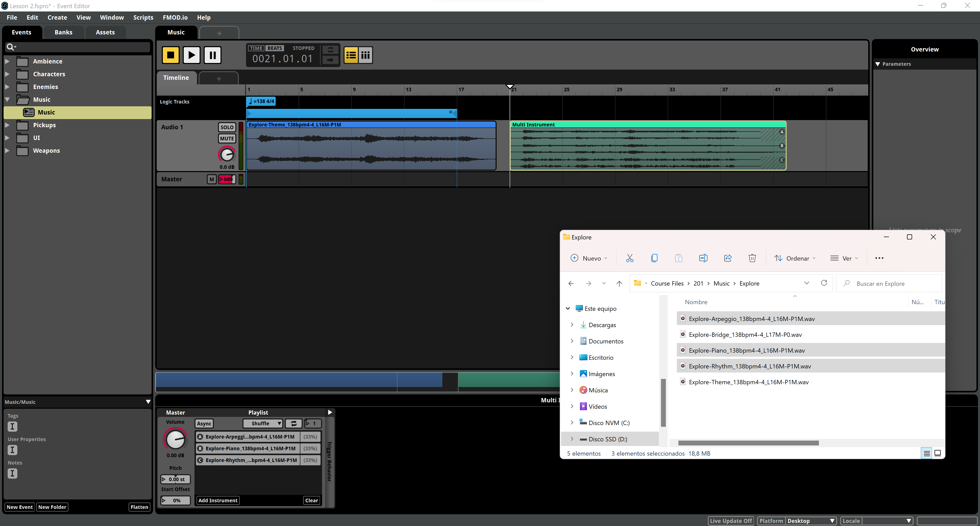
Task: Switch Explore window to details view icon
Action: pyautogui.click(x=927, y=453)
